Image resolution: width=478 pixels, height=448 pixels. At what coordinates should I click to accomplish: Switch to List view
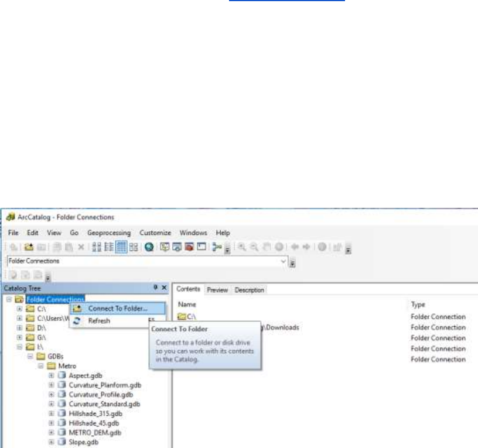click(x=109, y=247)
